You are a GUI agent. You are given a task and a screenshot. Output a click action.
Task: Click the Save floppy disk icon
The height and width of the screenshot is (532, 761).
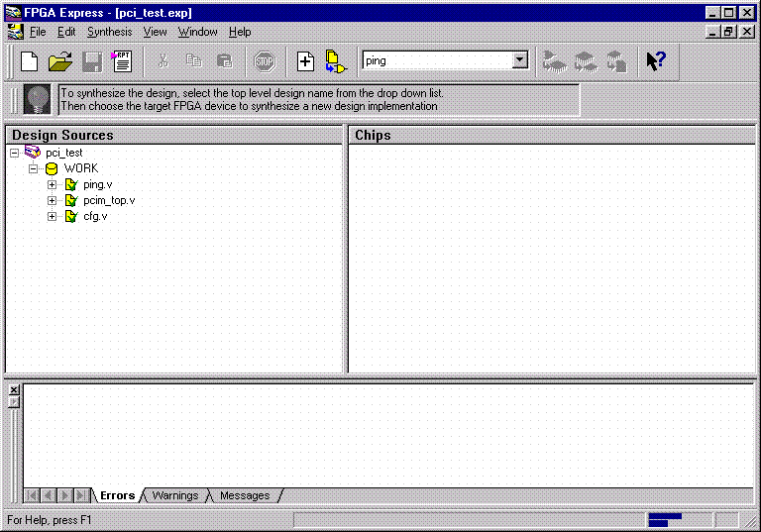pyautogui.click(x=92, y=61)
